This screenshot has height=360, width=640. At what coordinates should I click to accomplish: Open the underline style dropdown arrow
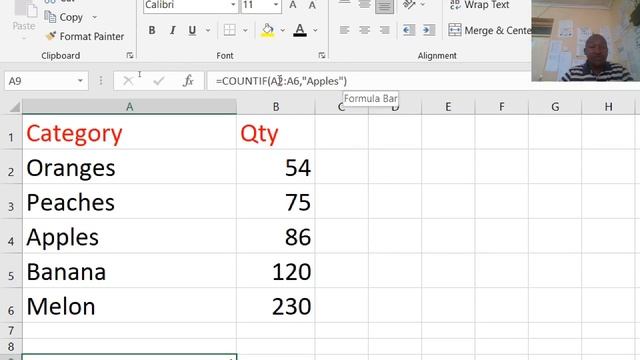coord(208,30)
